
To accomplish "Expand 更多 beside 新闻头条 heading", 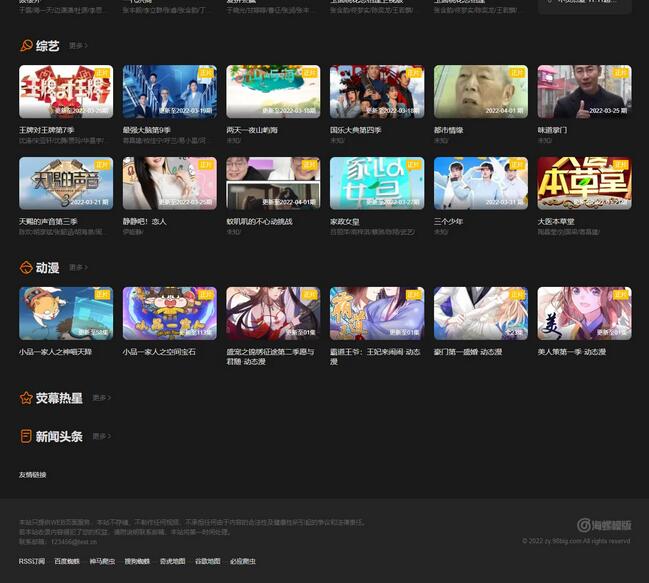I will [x=101, y=436].
